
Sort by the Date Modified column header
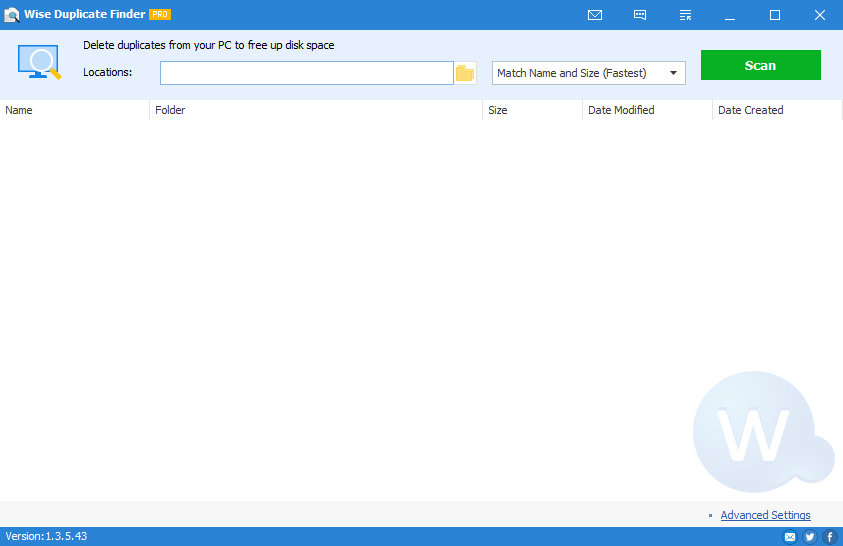point(647,110)
